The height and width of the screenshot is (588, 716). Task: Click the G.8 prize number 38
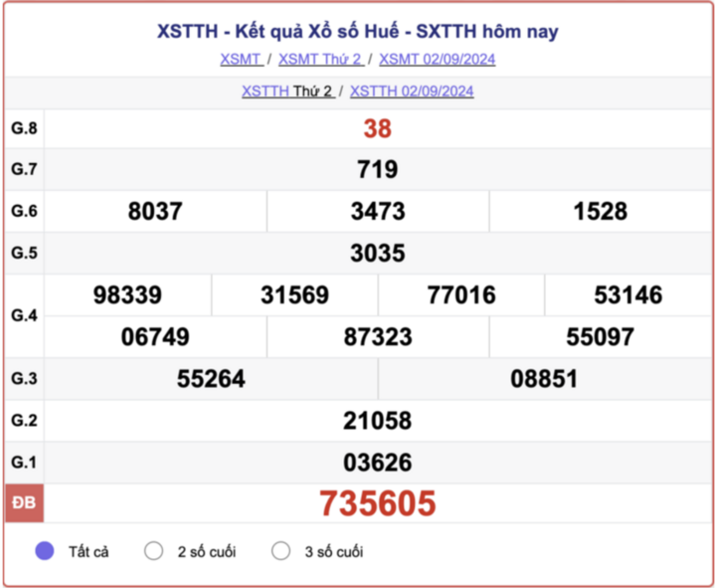pos(377,128)
